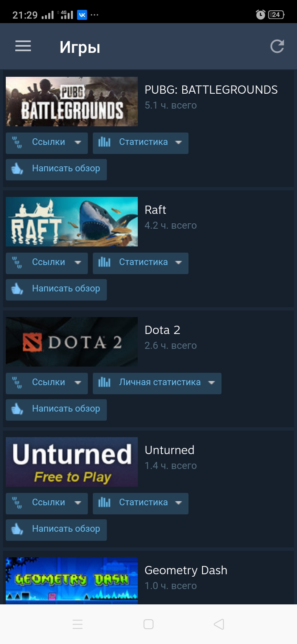The height and width of the screenshot is (644, 297).
Task: Open the PUBG Battlegrounds banner image
Action: pos(72,102)
